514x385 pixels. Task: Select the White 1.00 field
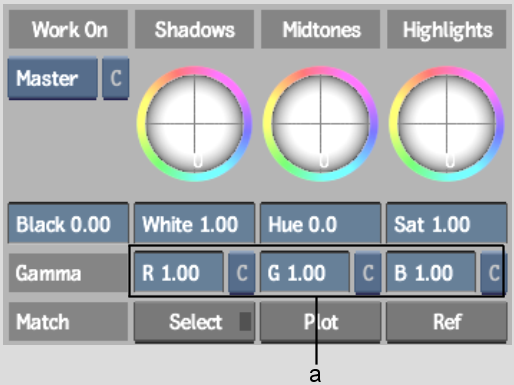point(194,223)
